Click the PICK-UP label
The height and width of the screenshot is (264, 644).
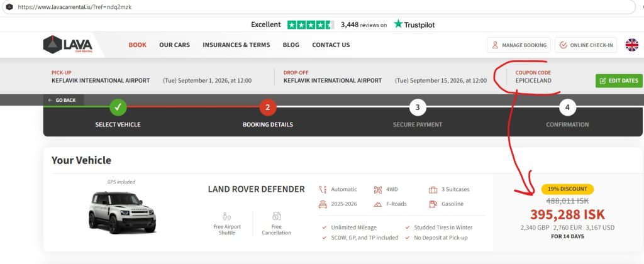point(61,73)
